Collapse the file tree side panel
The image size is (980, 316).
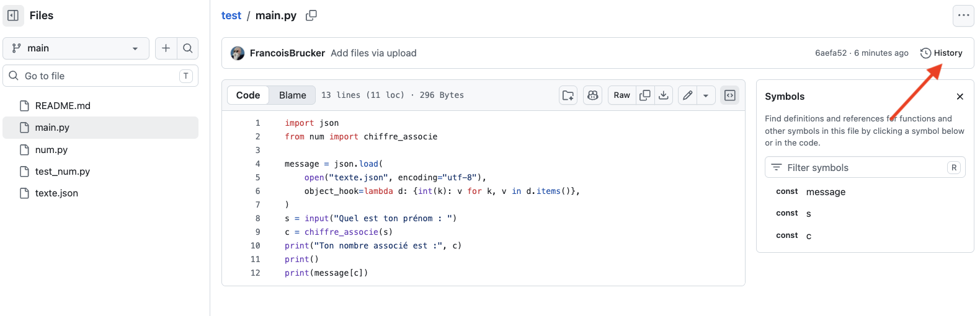[x=13, y=15]
